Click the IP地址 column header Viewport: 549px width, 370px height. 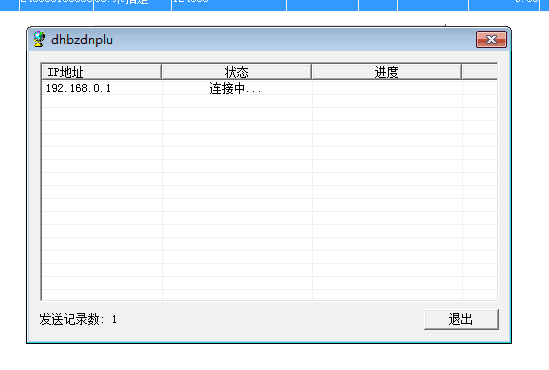click(x=102, y=72)
